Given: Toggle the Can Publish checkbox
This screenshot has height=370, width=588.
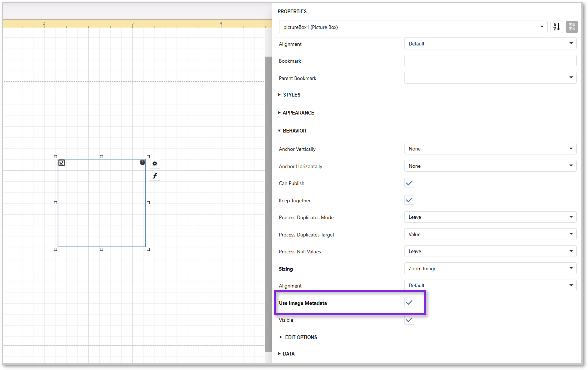Looking at the screenshot, I should (409, 183).
